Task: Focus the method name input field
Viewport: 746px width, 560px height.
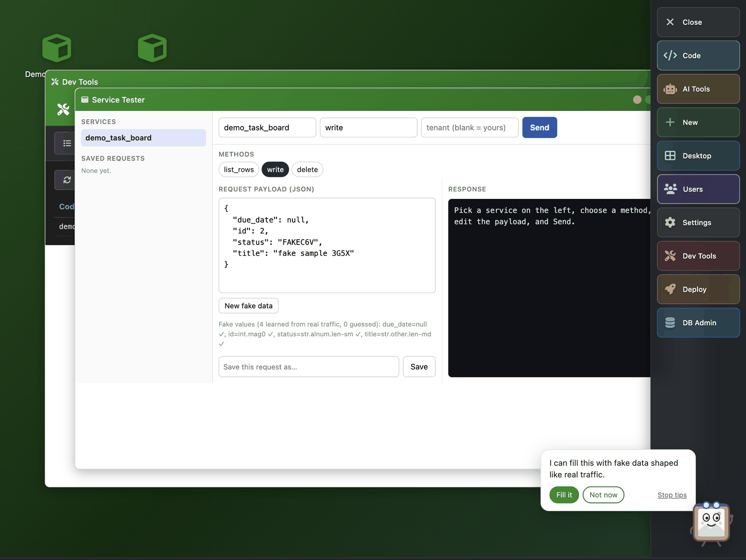Action: [368, 128]
